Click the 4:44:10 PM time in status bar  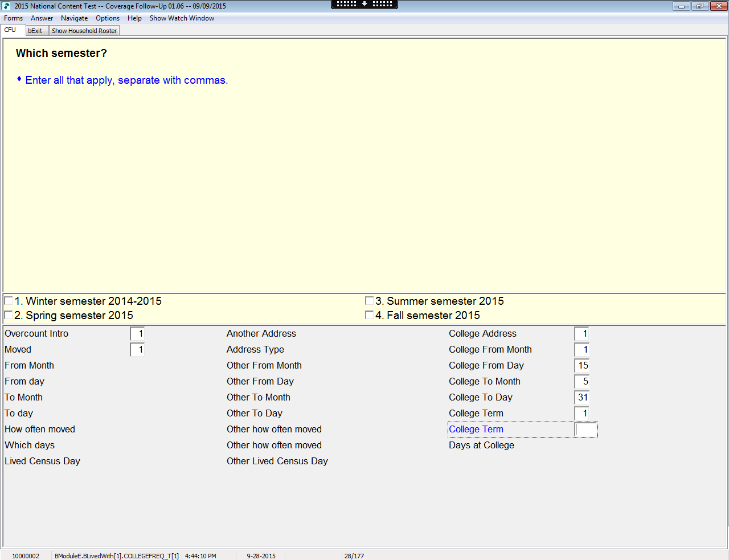pos(200,556)
